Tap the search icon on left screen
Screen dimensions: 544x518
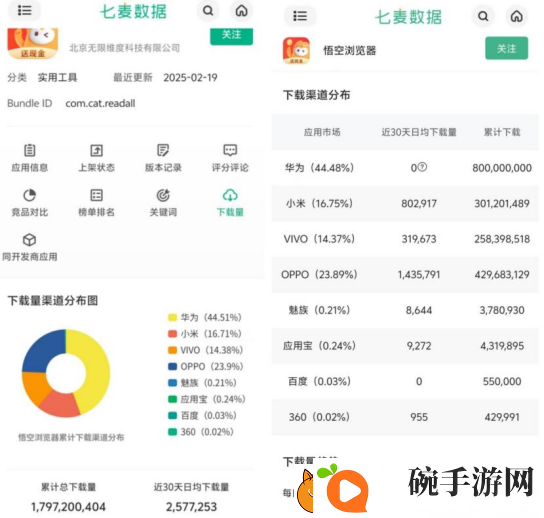208,11
